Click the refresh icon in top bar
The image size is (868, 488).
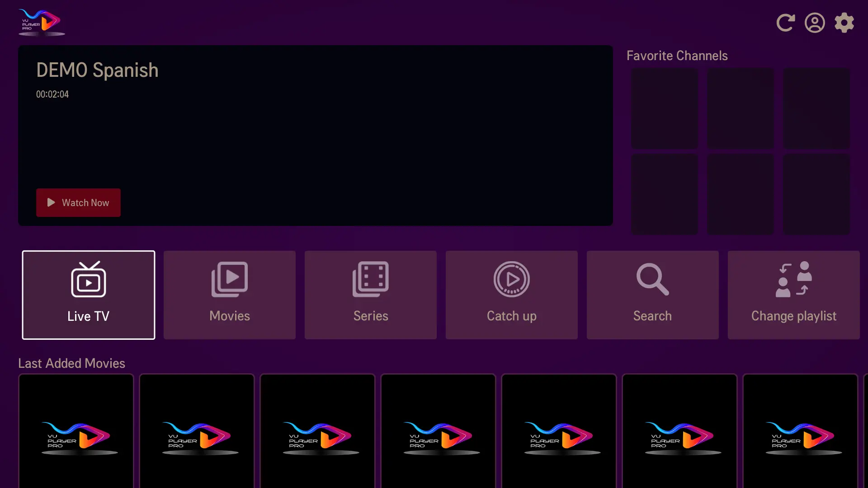coord(785,23)
